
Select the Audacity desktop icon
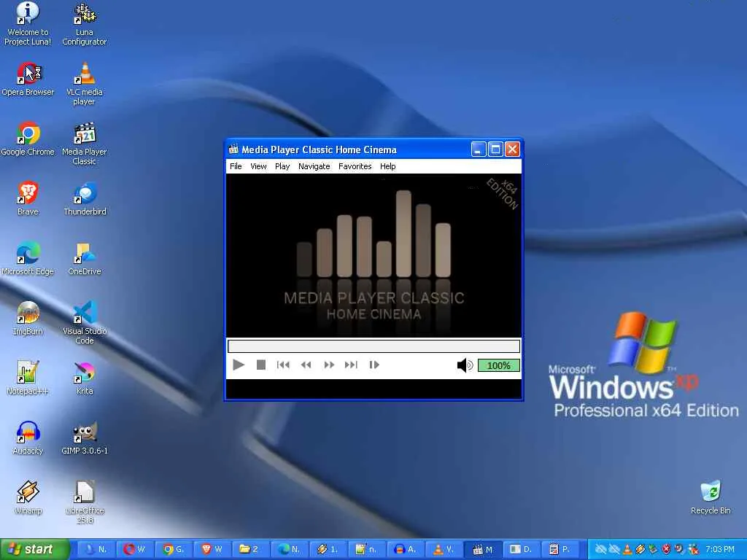pyautogui.click(x=28, y=438)
